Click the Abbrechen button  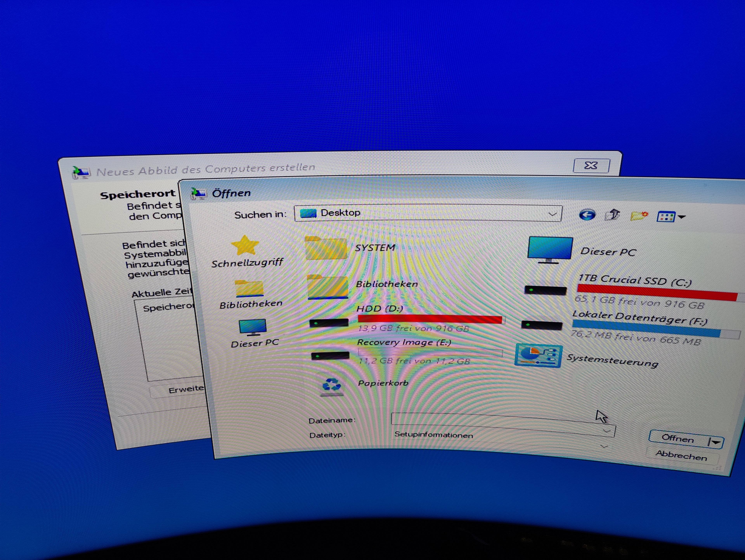pos(681,456)
